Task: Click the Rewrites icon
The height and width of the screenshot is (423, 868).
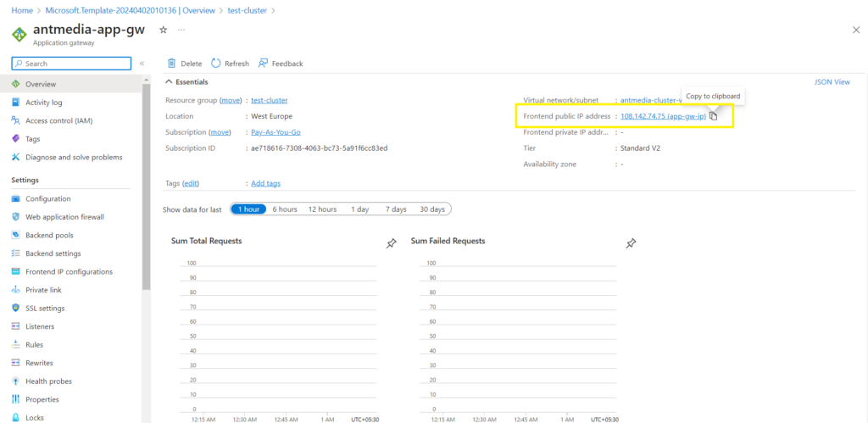Action: click(x=15, y=363)
